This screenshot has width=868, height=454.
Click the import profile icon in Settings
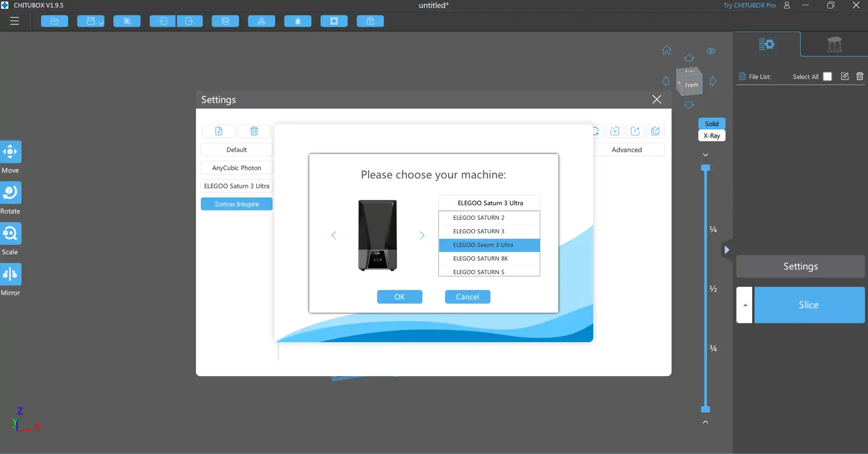pos(615,131)
